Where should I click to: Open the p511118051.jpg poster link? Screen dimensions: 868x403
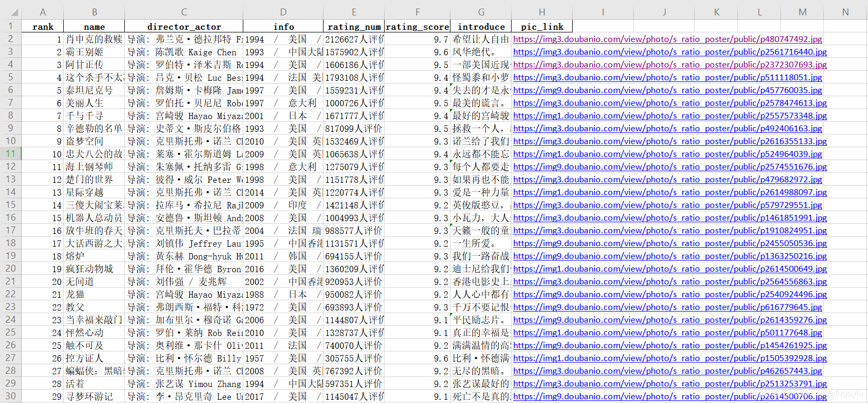click(667, 78)
